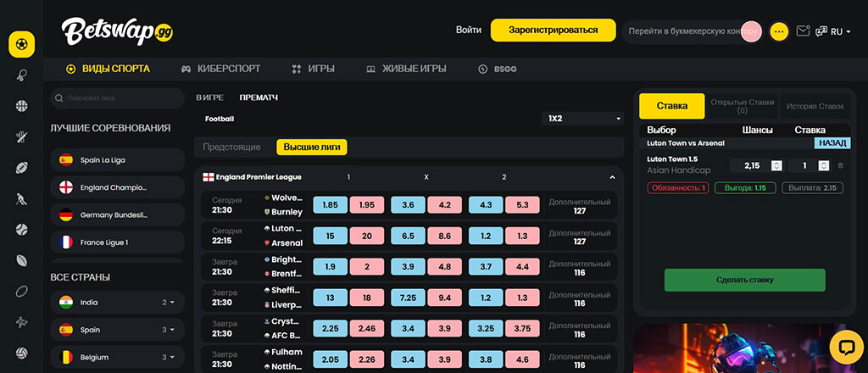Select the football sport icon in sidebar
Image resolution: width=868 pixels, height=373 pixels.
coord(21,44)
